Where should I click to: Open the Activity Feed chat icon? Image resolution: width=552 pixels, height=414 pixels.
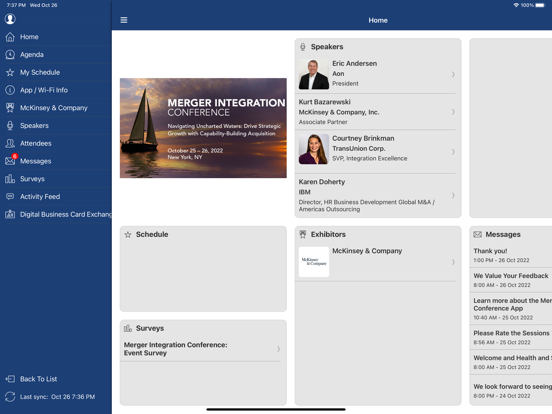pos(10,196)
